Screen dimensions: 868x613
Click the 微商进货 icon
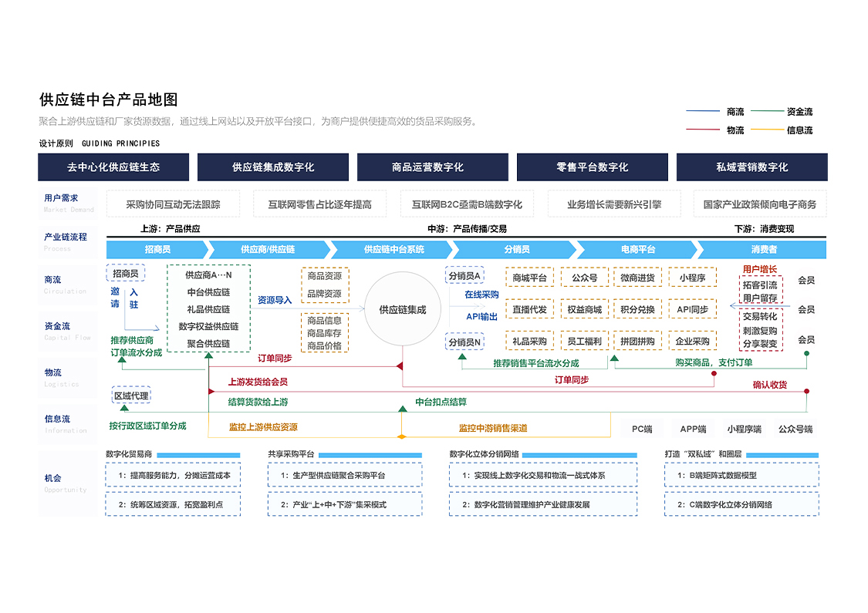[x=638, y=277]
